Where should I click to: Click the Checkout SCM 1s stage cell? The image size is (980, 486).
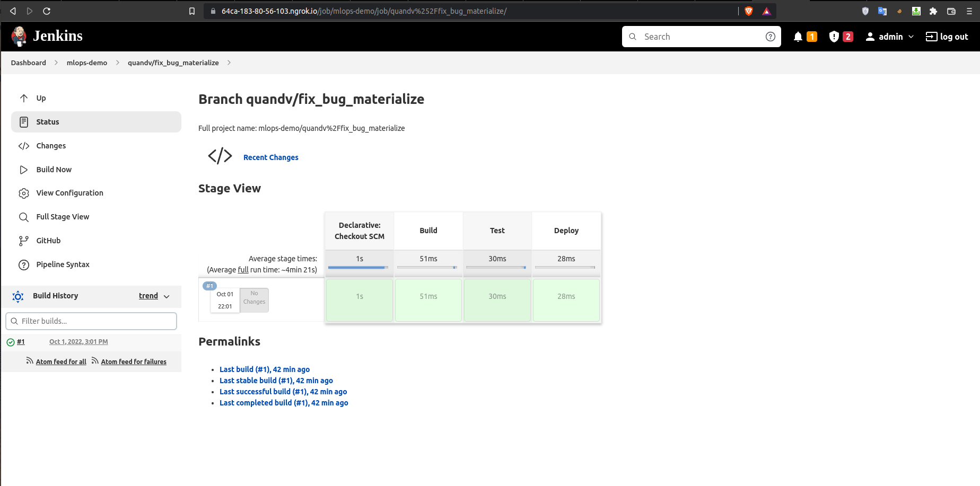coord(360,300)
